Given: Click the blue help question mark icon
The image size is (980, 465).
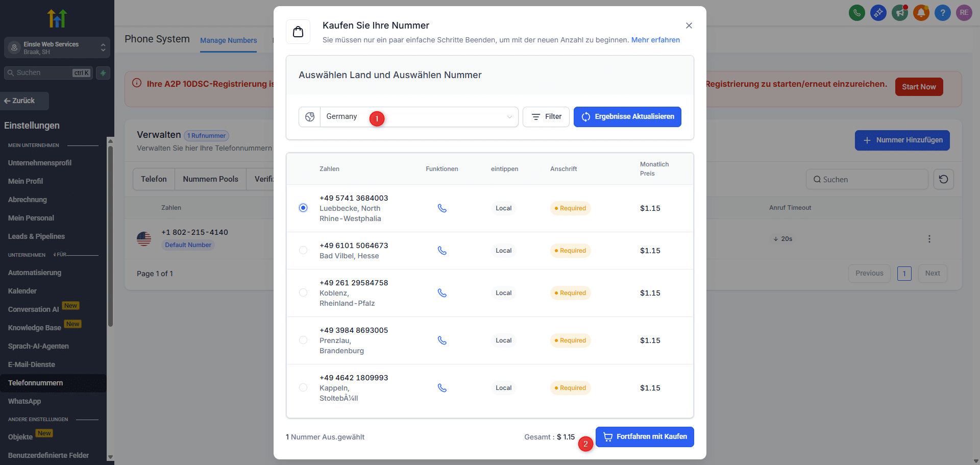Looking at the screenshot, I should tap(942, 13).
